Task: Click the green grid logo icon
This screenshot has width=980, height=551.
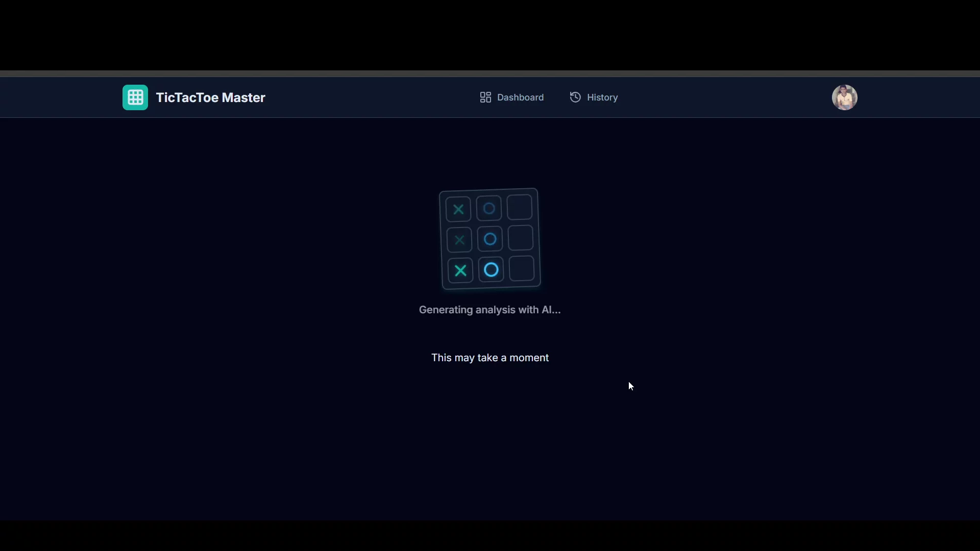Action: click(x=135, y=97)
